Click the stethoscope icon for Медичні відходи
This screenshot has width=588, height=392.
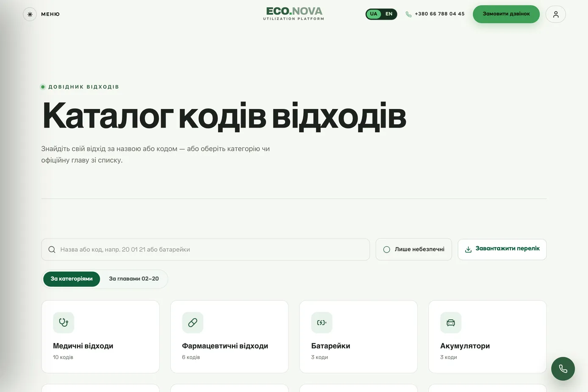[64, 322]
